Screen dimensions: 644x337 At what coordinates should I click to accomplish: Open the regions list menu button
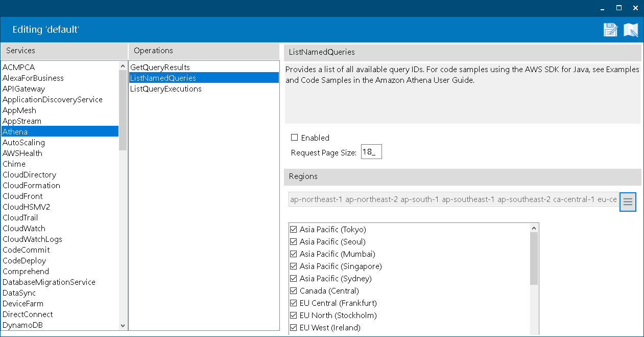tap(628, 202)
